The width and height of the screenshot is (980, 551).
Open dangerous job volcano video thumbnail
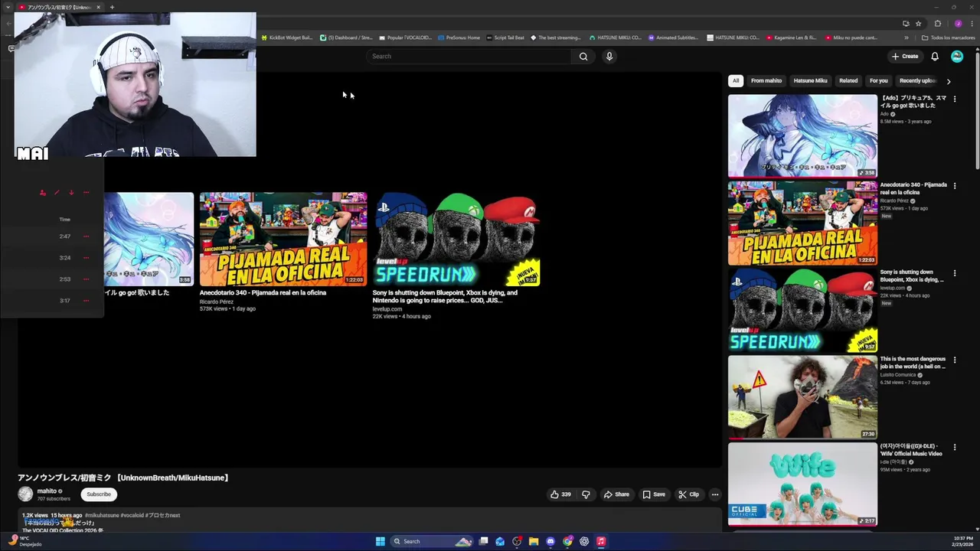coord(802,396)
